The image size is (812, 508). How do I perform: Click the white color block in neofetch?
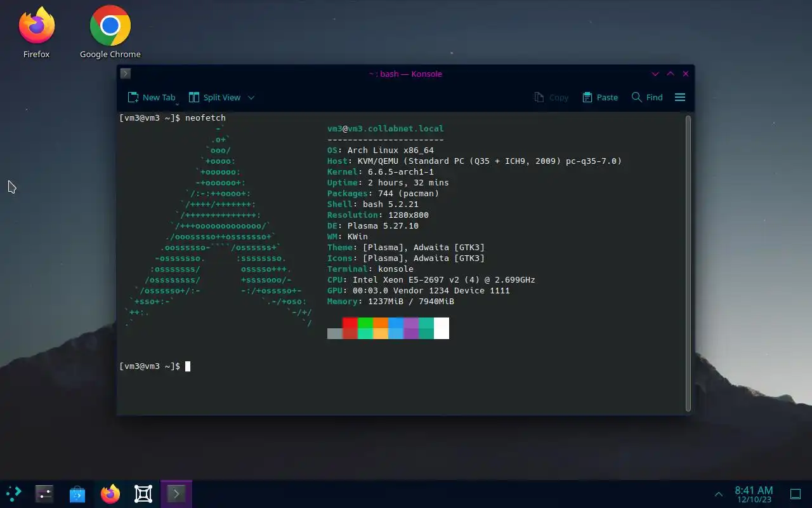(442, 328)
